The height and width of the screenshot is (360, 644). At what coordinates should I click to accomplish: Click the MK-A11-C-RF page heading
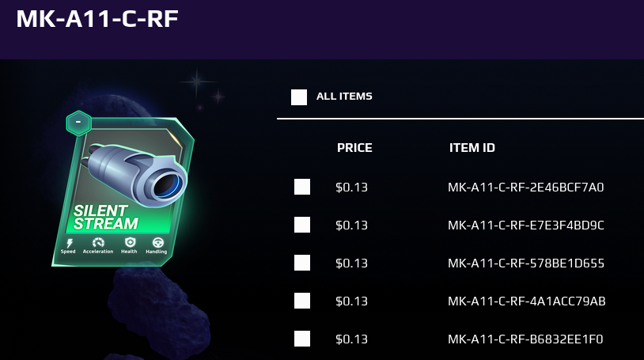[x=97, y=19]
